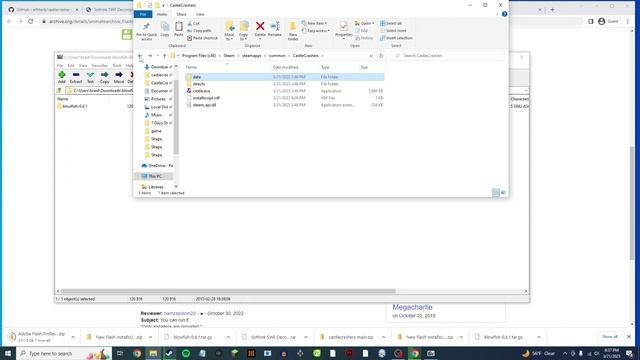Switch to the Share ribbon tab

pos(181,14)
